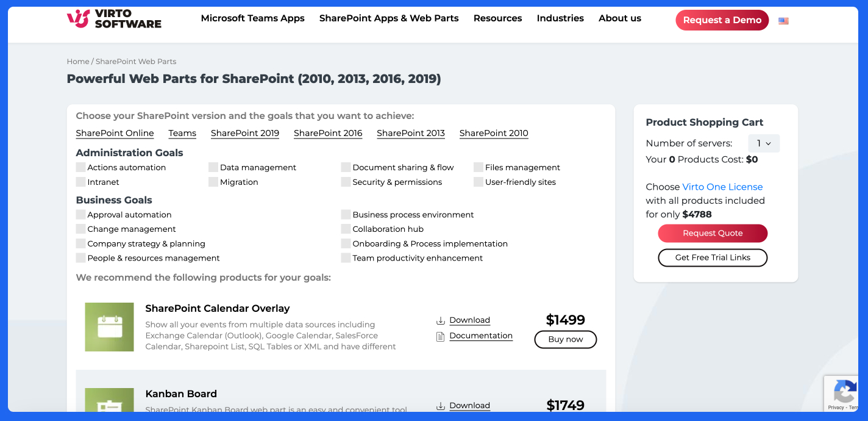Tick the Team productivity enhancement checkbox
Viewport: 868px width, 421px height.
(346, 258)
